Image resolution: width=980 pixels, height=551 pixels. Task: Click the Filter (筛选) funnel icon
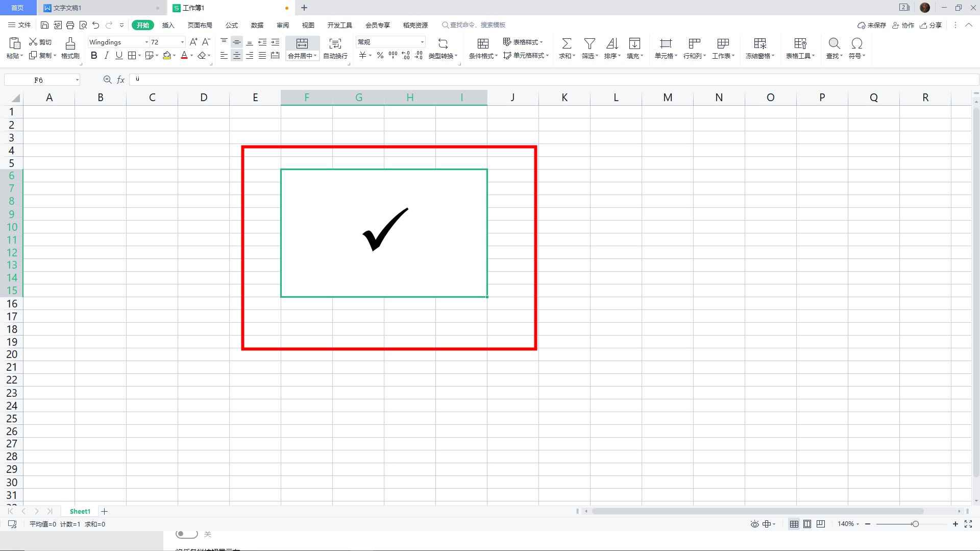[590, 43]
